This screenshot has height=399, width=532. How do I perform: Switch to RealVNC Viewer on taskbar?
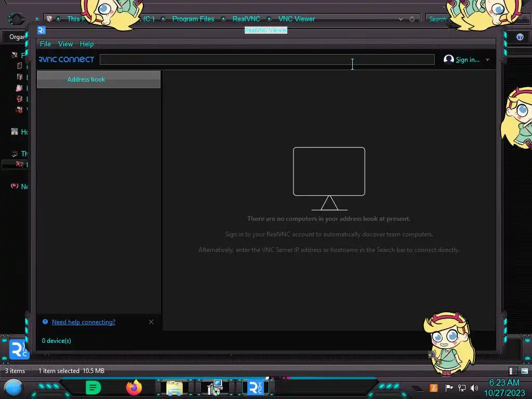256,388
